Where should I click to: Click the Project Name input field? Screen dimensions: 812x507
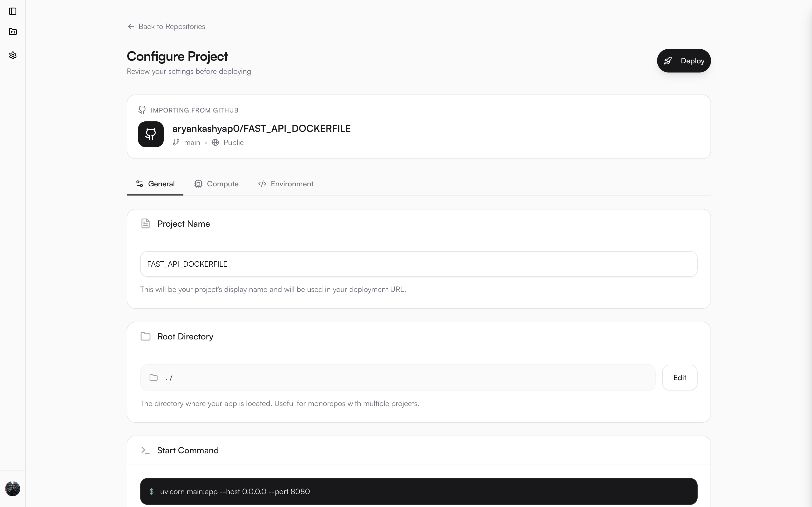tap(418, 264)
